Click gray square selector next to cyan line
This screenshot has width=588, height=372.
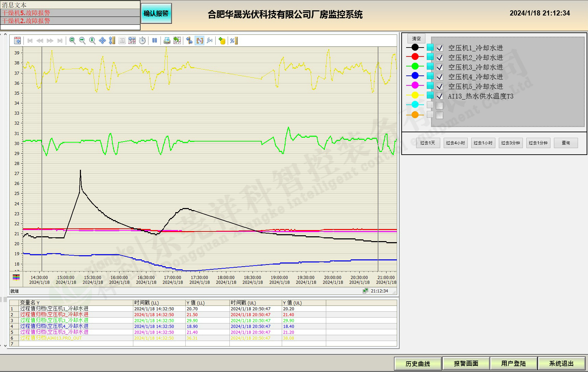(430, 105)
